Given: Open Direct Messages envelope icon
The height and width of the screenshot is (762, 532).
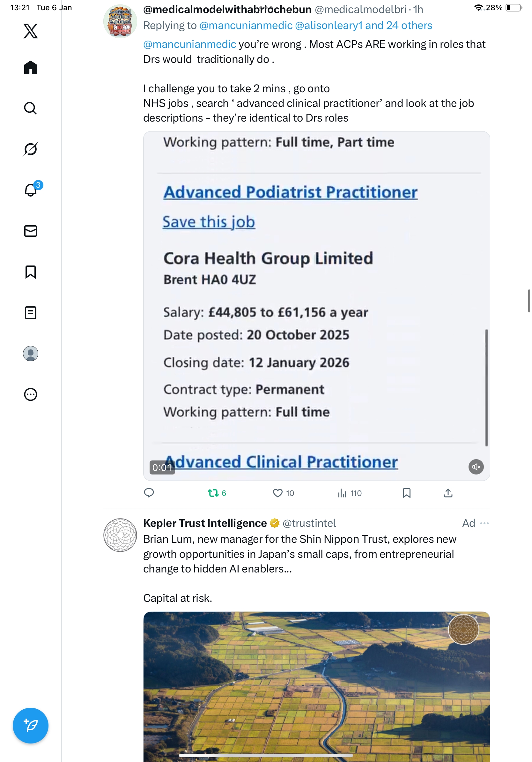Looking at the screenshot, I should 31,231.
